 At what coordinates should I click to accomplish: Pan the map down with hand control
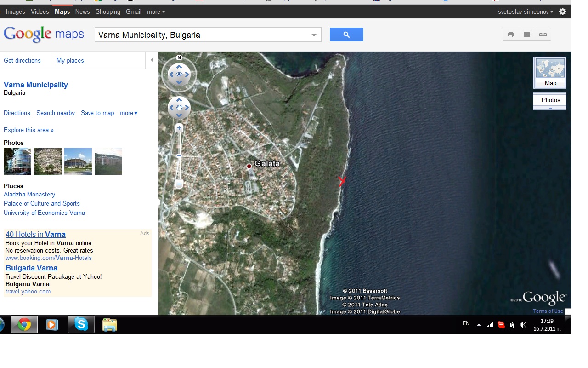point(179,115)
